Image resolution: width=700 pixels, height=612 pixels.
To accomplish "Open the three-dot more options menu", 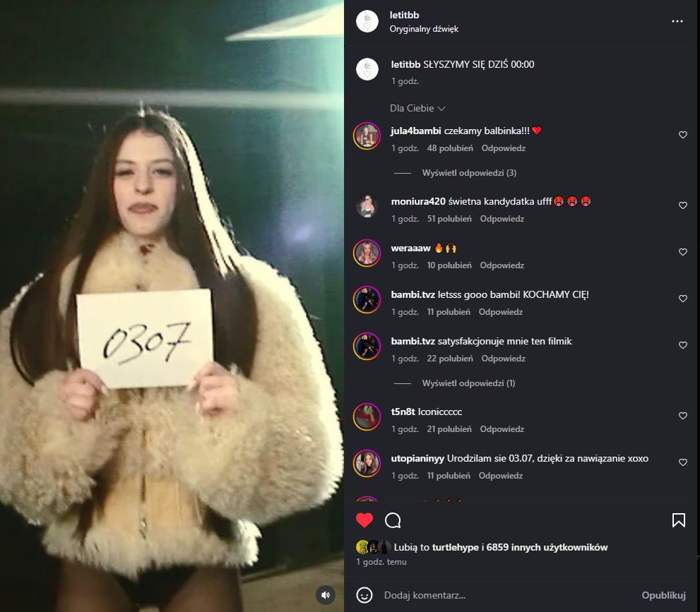I will pyautogui.click(x=677, y=21).
